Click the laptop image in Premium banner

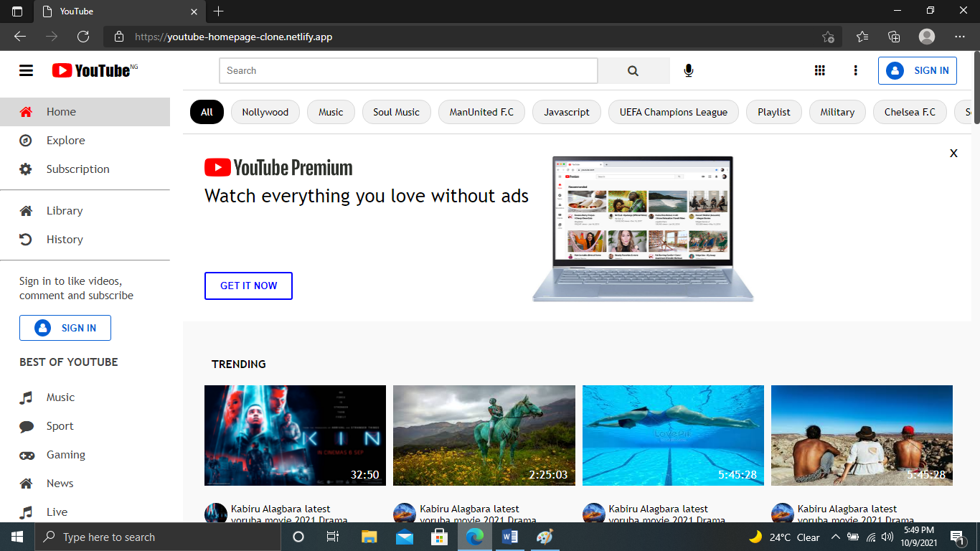click(643, 228)
